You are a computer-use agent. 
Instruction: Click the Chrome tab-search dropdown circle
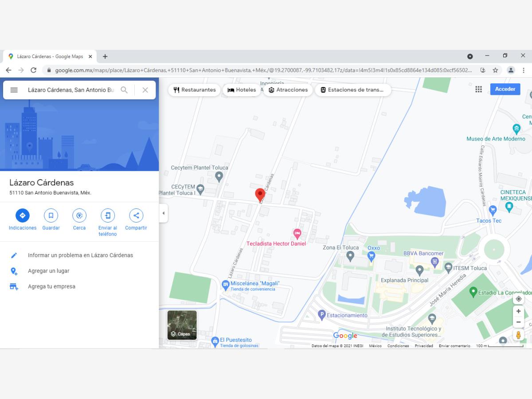point(470,56)
